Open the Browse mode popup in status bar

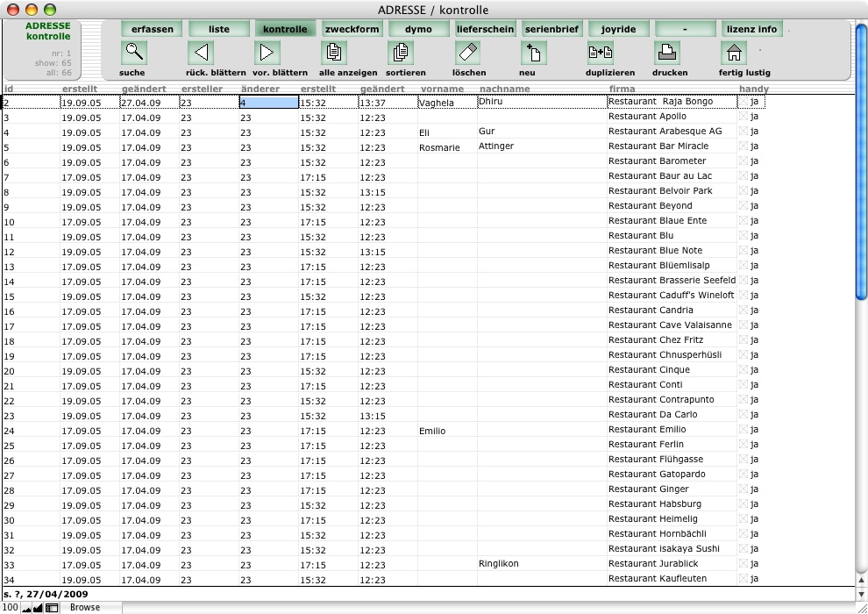(86, 607)
